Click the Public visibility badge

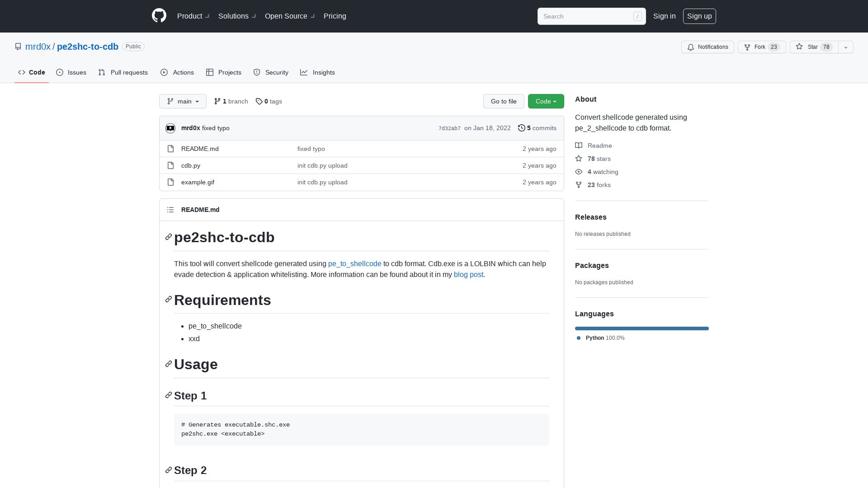(133, 47)
